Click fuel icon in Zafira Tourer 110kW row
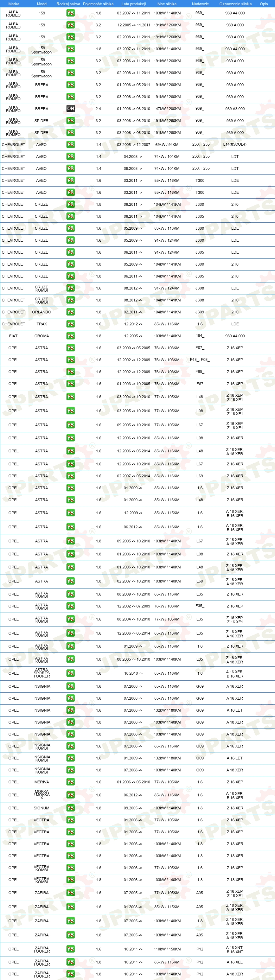 click(x=70, y=949)
